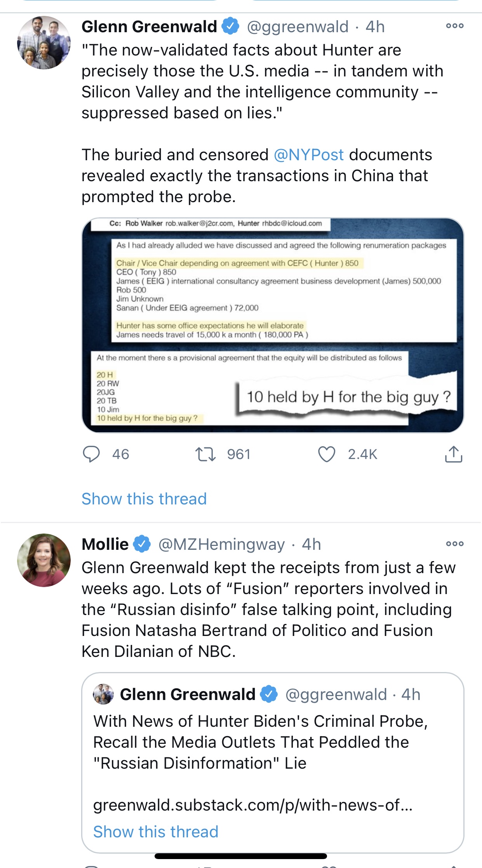
Task: Open Glenn Greenwald's profile picture
Action: [44, 43]
